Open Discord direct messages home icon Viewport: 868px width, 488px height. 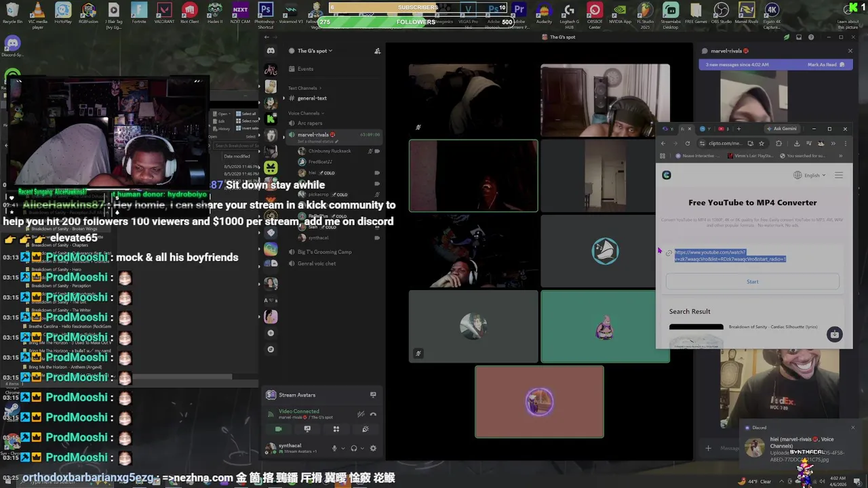pyautogui.click(x=271, y=51)
